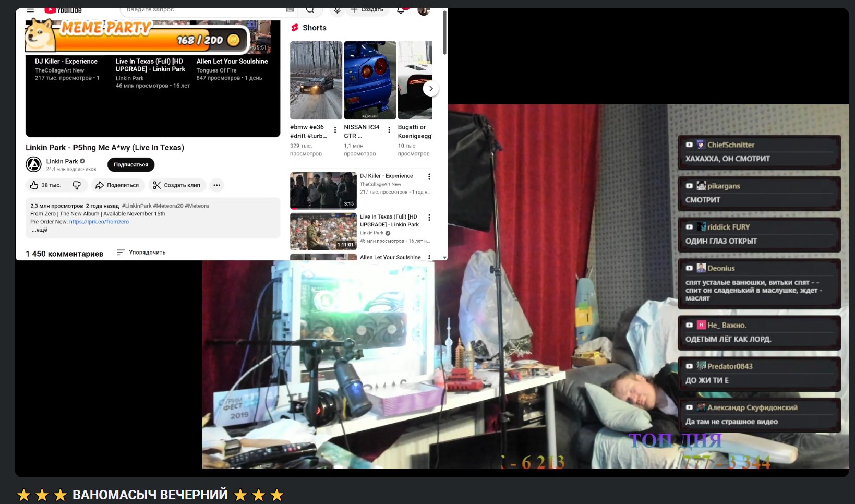
Task: Click YouTube badge next to ChiefSchnitter
Action: [689, 145]
